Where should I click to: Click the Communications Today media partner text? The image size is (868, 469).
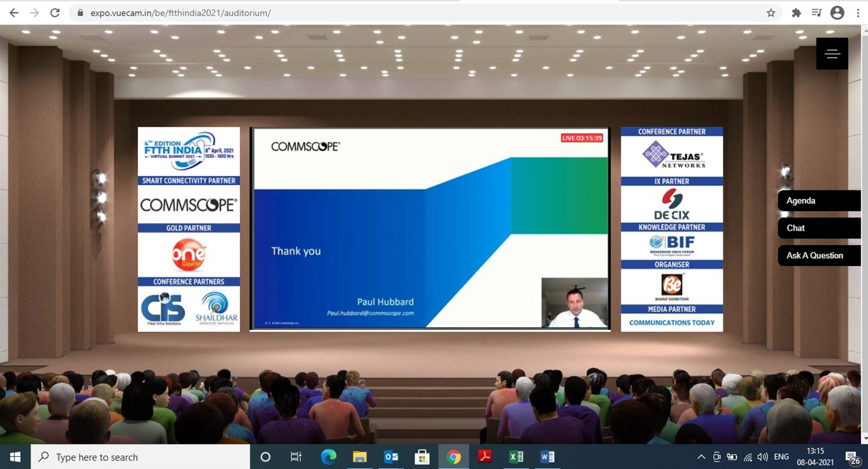click(672, 323)
